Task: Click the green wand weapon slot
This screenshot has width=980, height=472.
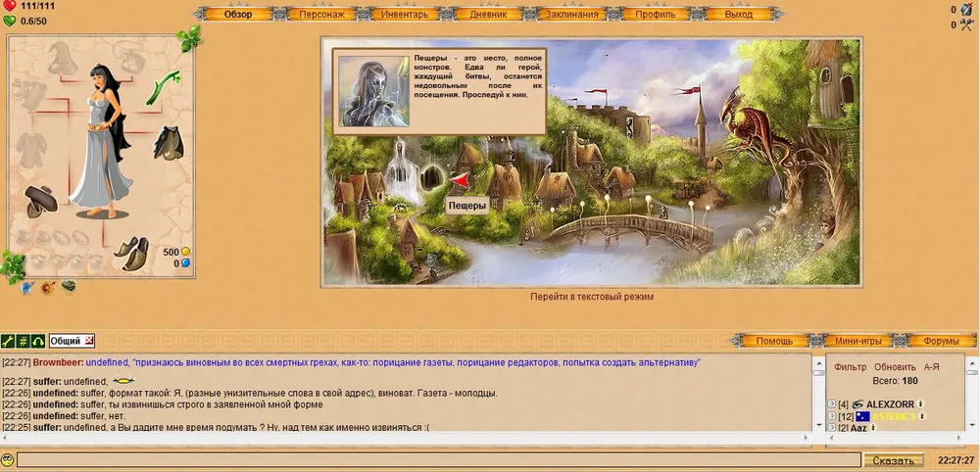Action: (163, 87)
